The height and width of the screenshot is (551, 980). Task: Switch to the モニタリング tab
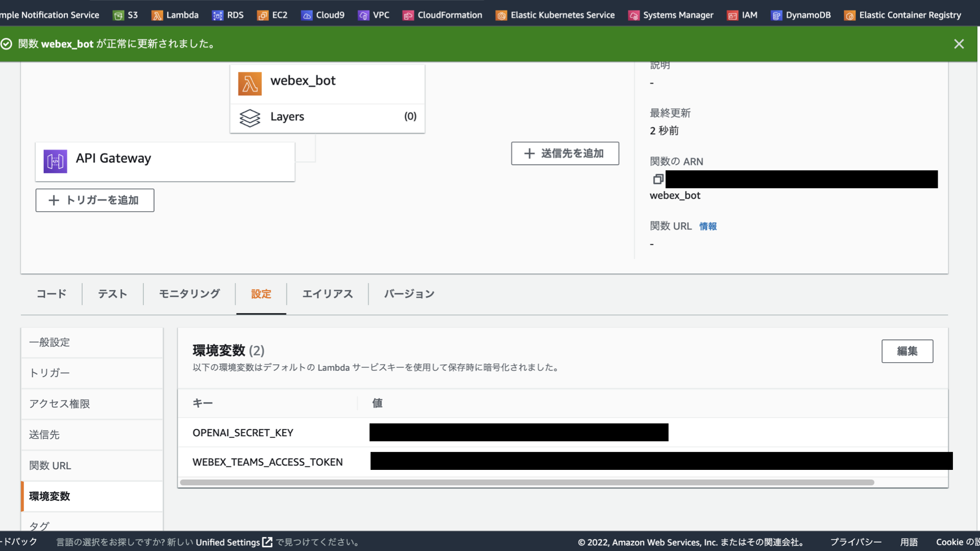[188, 294]
